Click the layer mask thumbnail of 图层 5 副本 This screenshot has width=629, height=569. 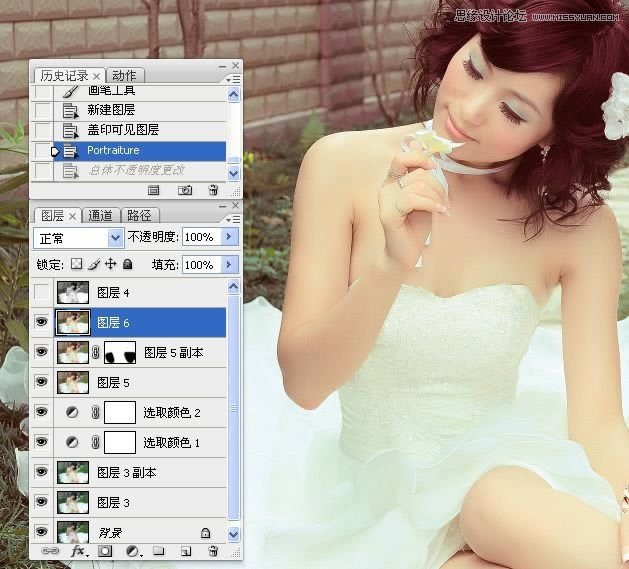[x=119, y=352]
